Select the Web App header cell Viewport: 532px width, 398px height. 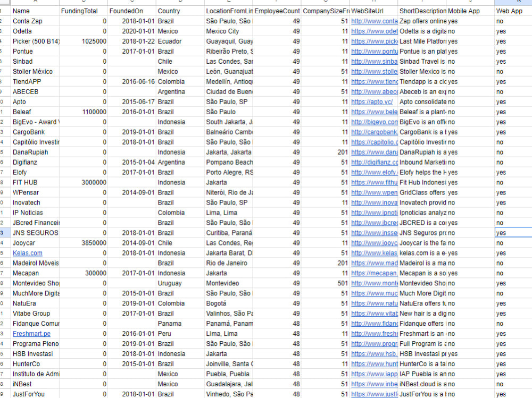[x=513, y=11]
